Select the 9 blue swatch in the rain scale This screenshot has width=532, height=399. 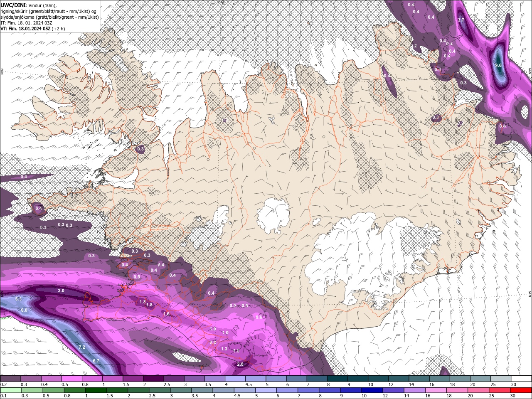[x=351, y=390]
